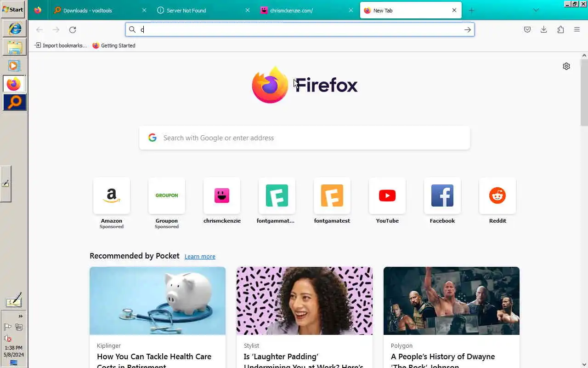Open the Reddit shortcut tile
Screen dimensions: 588x368
(498, 201)
